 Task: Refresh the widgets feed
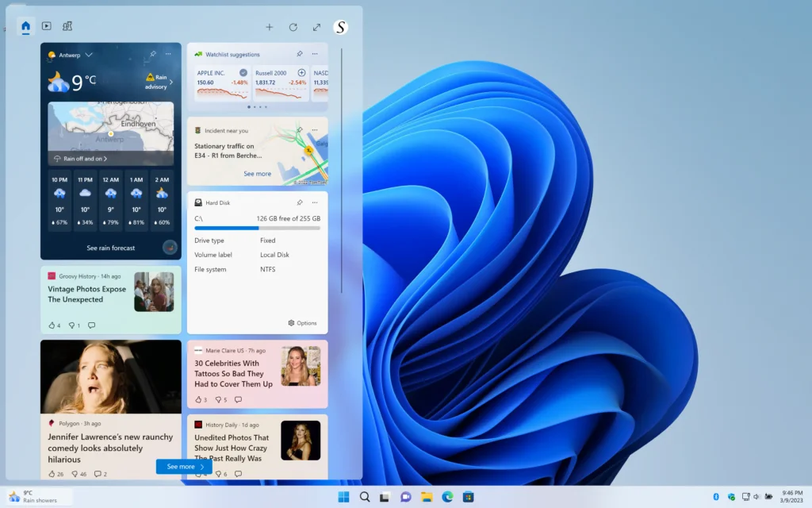click(293, 27)
